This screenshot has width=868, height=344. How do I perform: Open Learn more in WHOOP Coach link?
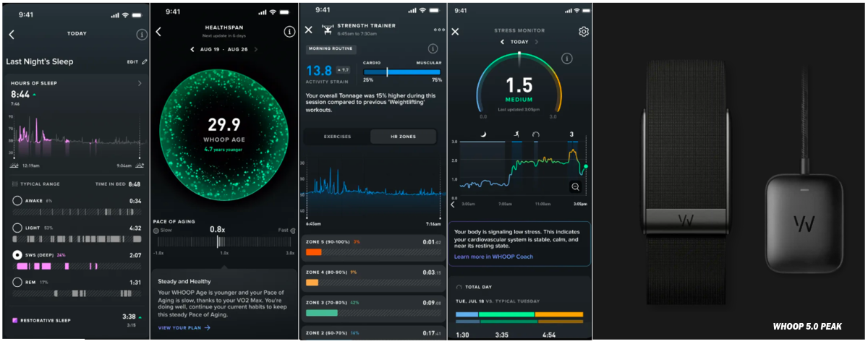point(495,257)
